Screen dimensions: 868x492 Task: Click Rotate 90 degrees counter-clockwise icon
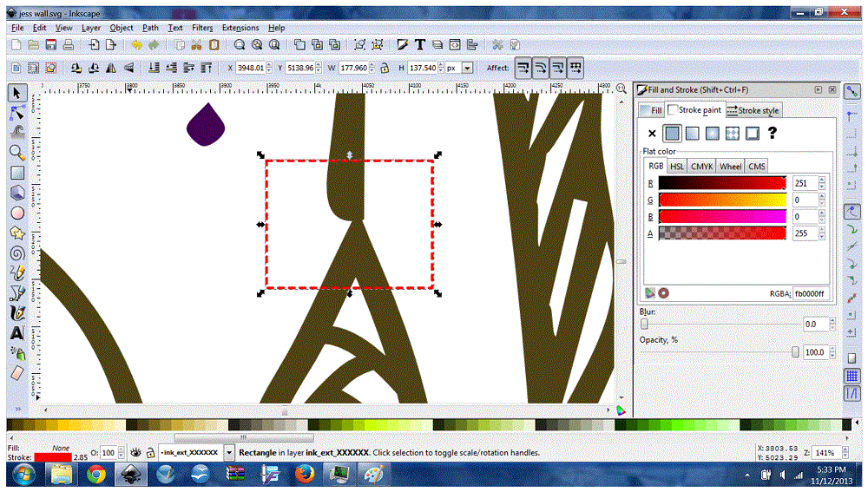point(76,68)
